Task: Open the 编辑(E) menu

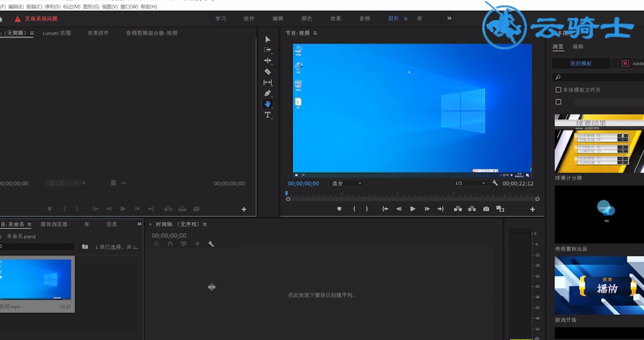Action: pyautogui.click(x=16, y=7)
